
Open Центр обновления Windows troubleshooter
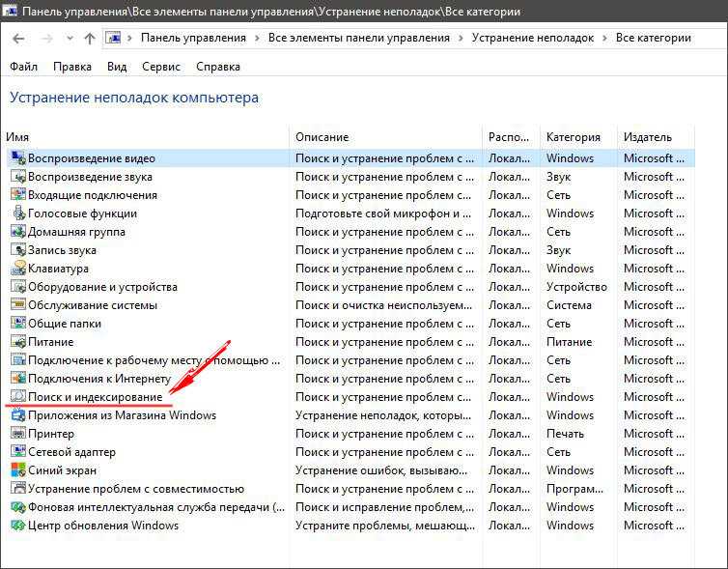103,526
